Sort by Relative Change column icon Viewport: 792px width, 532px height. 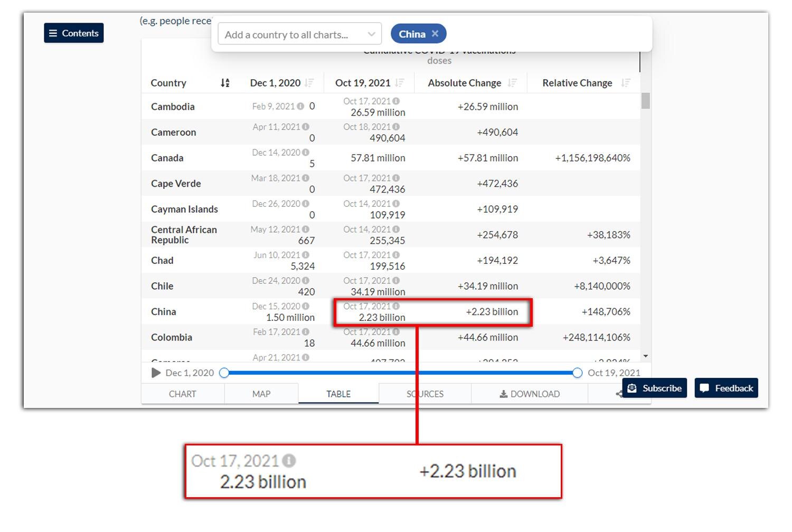(626, 83)
